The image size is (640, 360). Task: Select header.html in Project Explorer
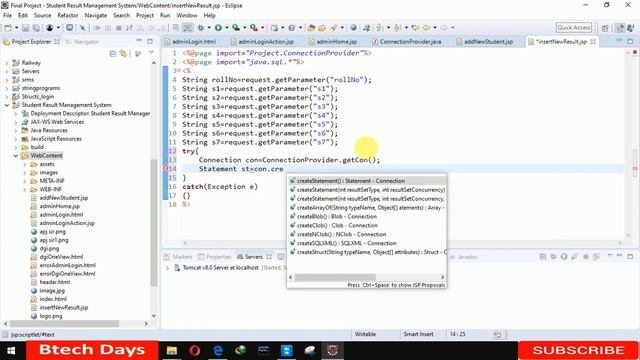(x=55, y=282)
